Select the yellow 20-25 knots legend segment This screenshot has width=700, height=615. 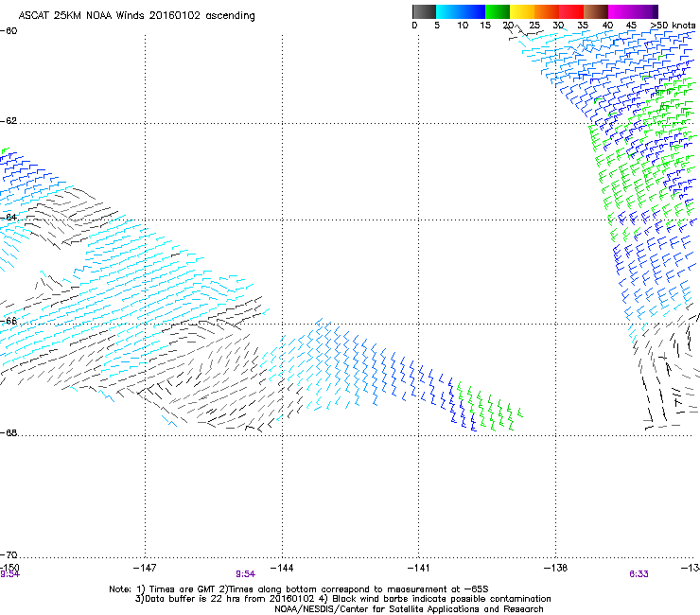point(522,11)
